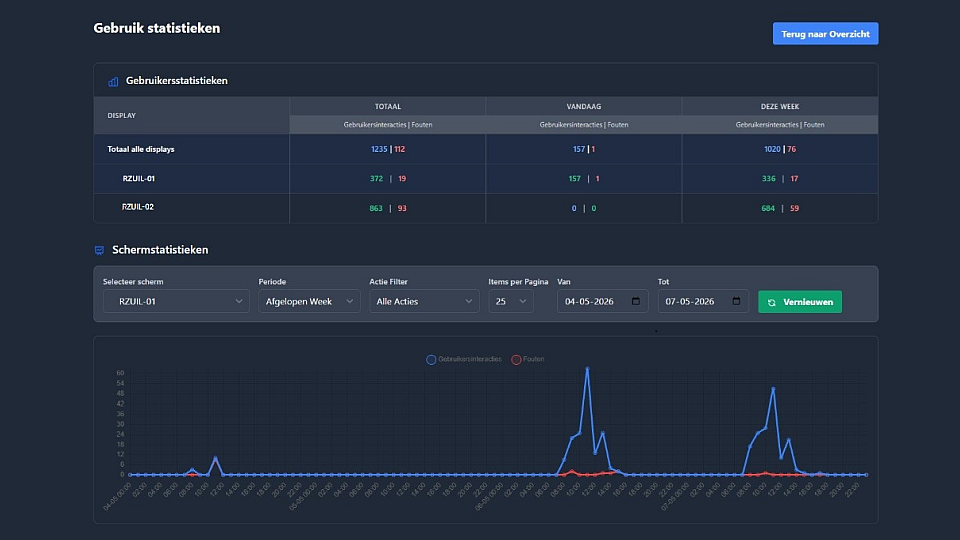Click the 1020 value under Deze Week

(x=772, y=149)
